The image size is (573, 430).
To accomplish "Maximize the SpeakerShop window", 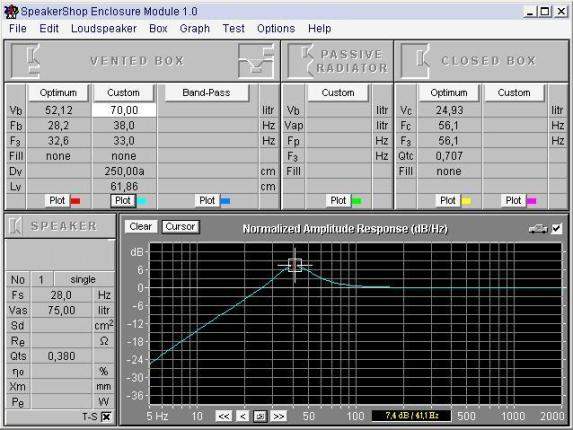I will [545, 12].
